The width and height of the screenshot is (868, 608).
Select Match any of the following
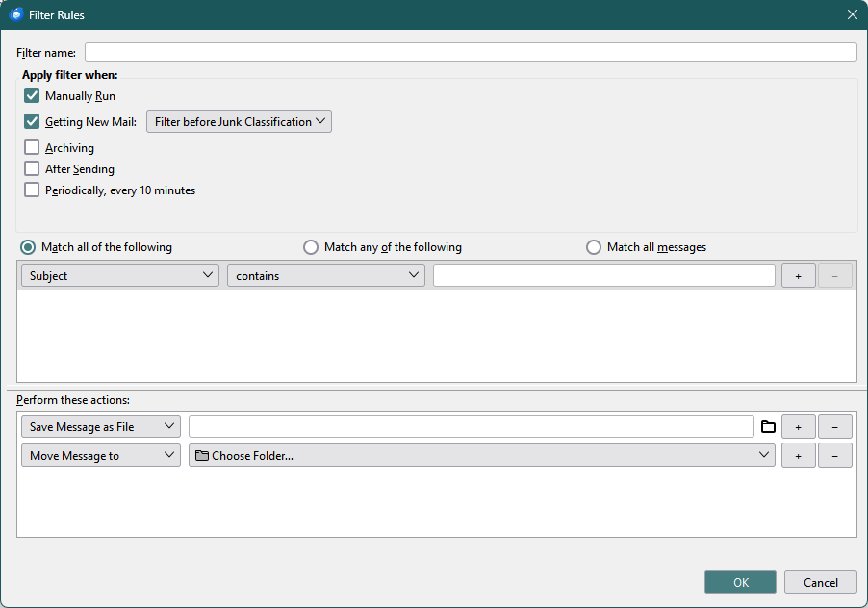coord(311,247)
